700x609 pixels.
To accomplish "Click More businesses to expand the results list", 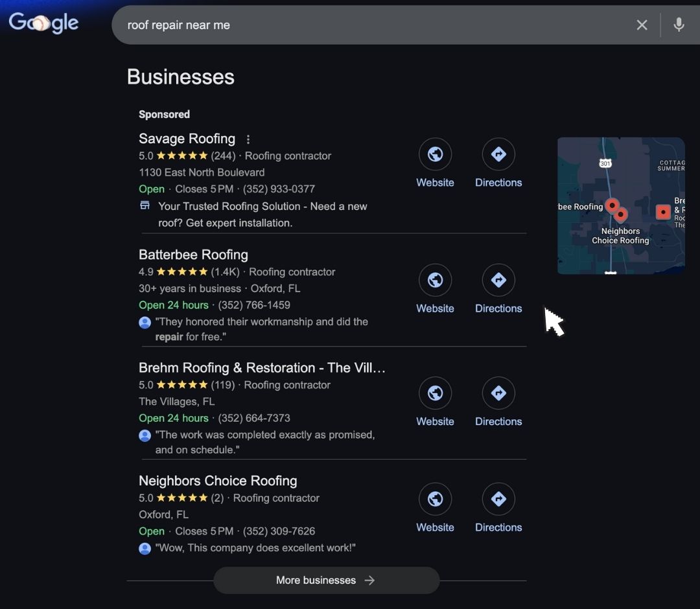I will click(x=326, y=580).
